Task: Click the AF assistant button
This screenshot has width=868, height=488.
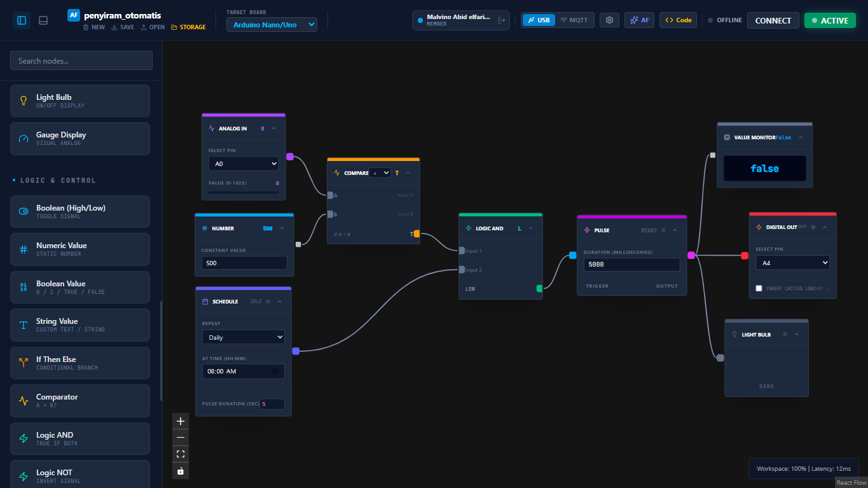Action: click(639, 20)
